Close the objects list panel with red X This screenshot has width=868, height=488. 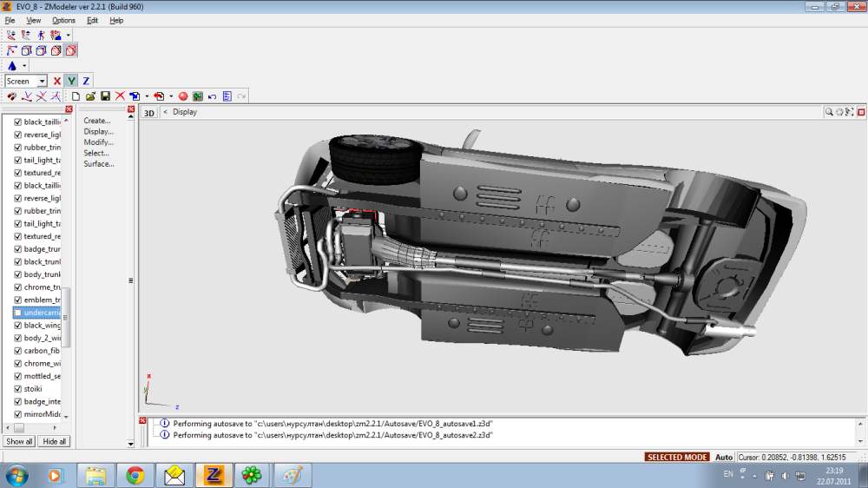tap(69, 109)
